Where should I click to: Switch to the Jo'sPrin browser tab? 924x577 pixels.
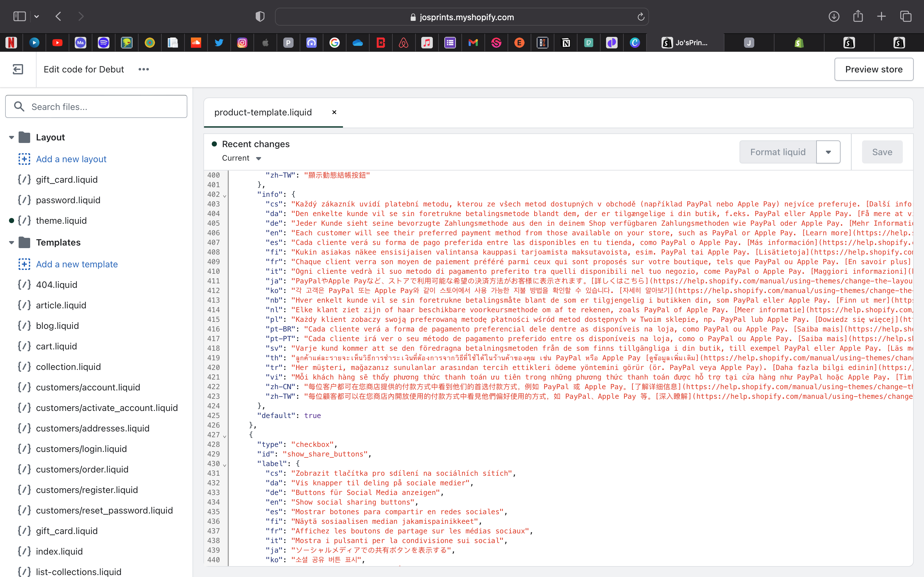pyautogui.click(x=685, y=43)
